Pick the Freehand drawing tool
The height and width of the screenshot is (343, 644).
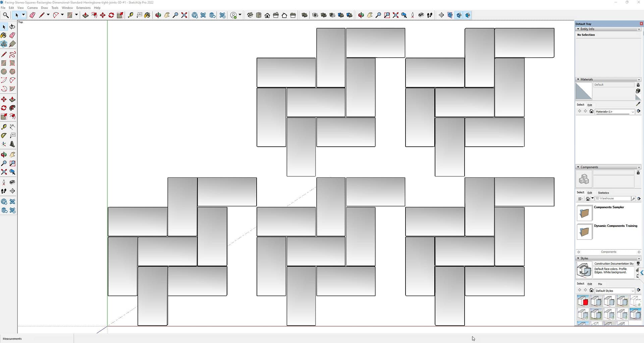coord(12,55)
